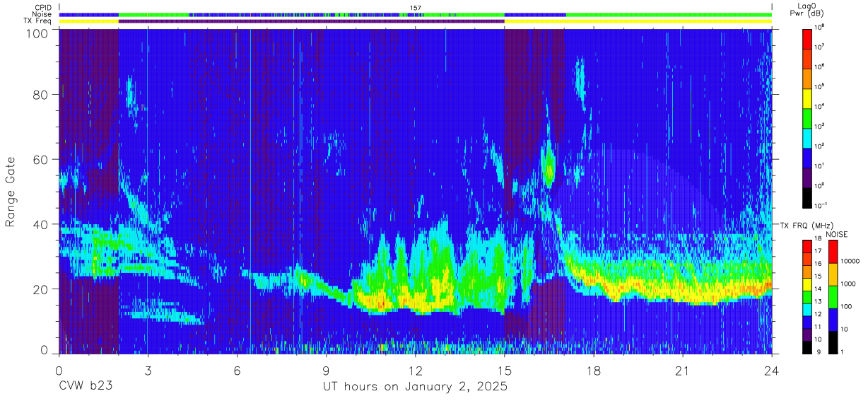The height and width of the screenshot is (401, 868).
Task: Click x-axis tick label 18 hours
Action: click(593, 371)
